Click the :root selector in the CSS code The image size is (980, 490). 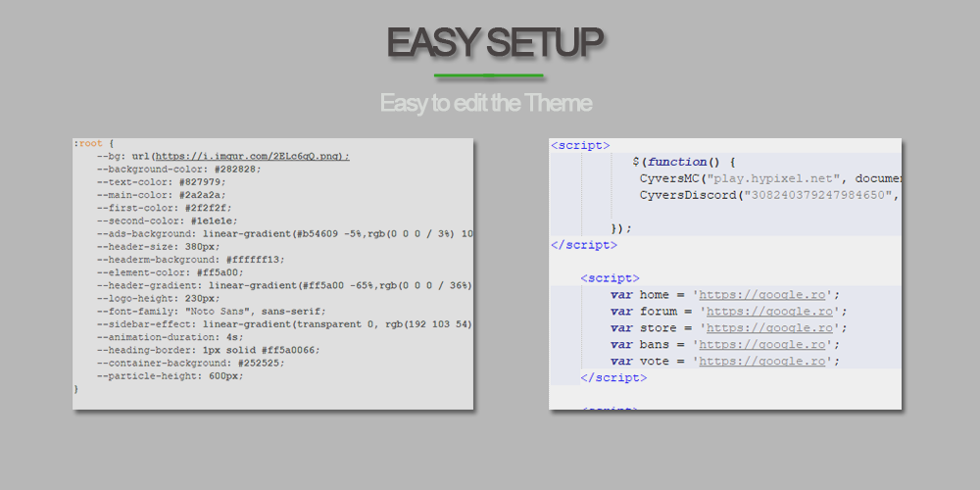(x=87, y=143)
